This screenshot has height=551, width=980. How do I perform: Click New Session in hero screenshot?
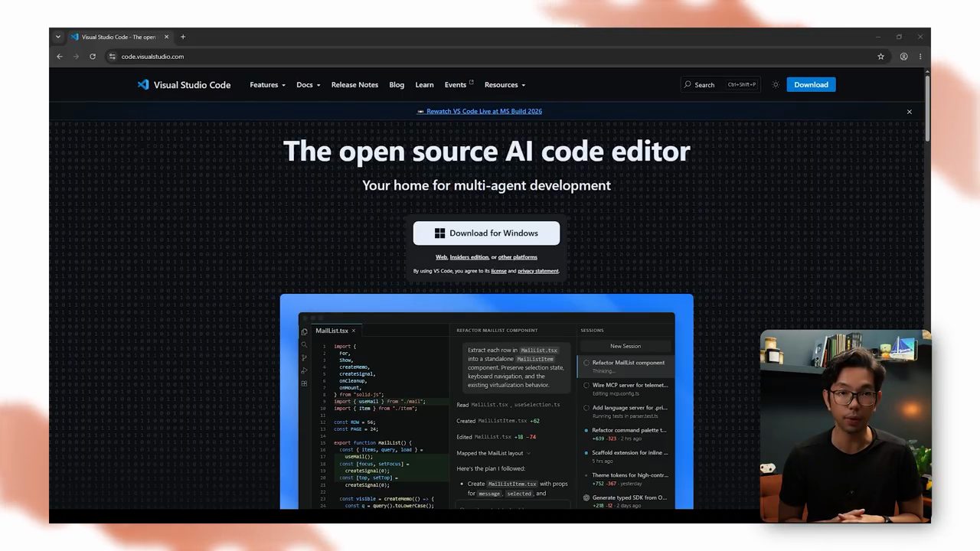point(626,346)
